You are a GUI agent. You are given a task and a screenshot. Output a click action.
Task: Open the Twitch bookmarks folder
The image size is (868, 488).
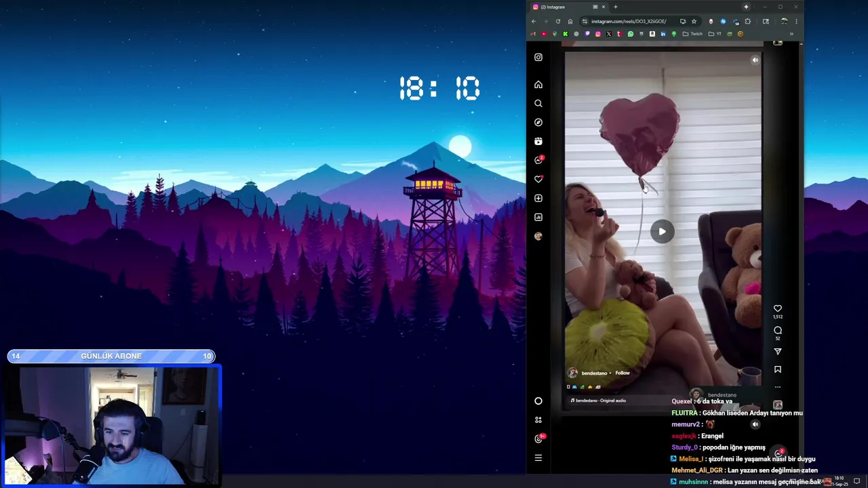coord(692,34)
